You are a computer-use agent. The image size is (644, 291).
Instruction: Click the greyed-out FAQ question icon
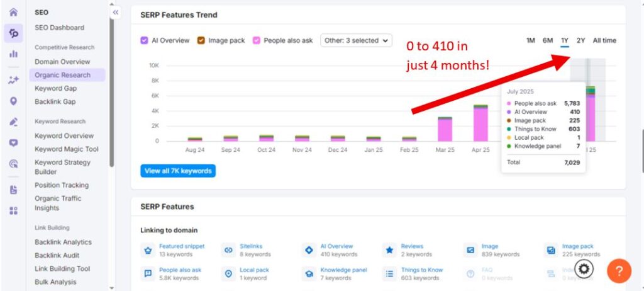tap(470, 274)
